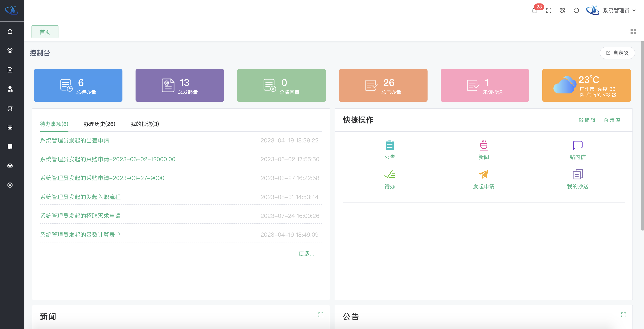Open the 发起申请 paper plane icon
The height and width of the screenshot is (329, 644).
(x=484, y=174)
